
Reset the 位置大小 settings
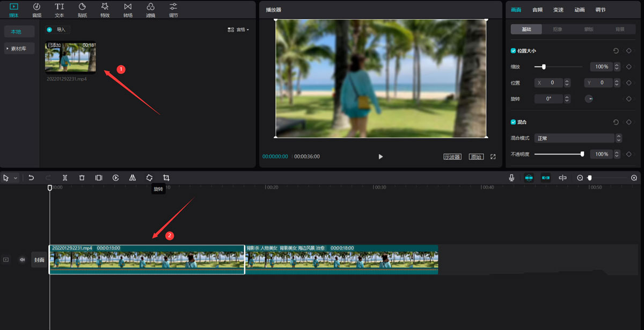[x=616, y=51]
